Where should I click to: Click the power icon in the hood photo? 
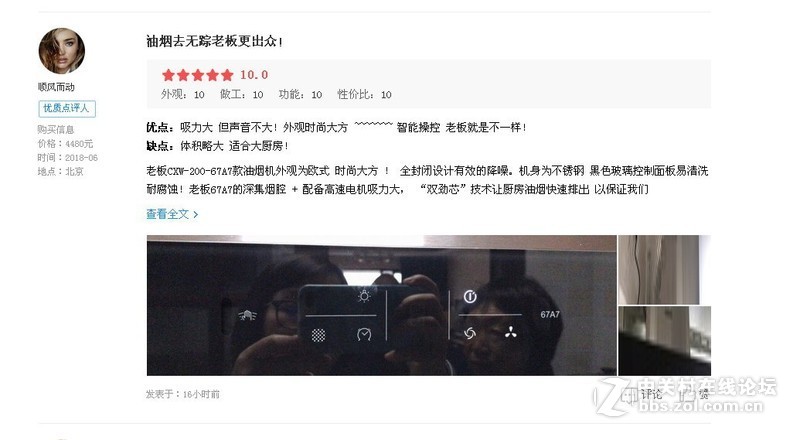tap(470, 297)
